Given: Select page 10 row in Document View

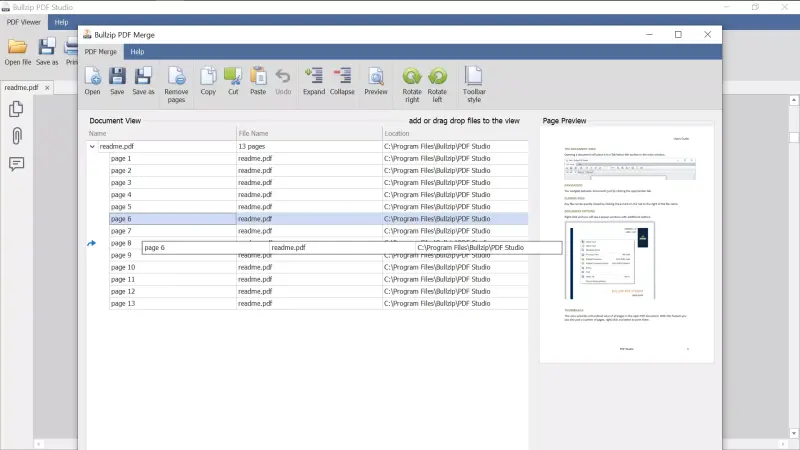Looking at the screenshot, I should point(319,267).
